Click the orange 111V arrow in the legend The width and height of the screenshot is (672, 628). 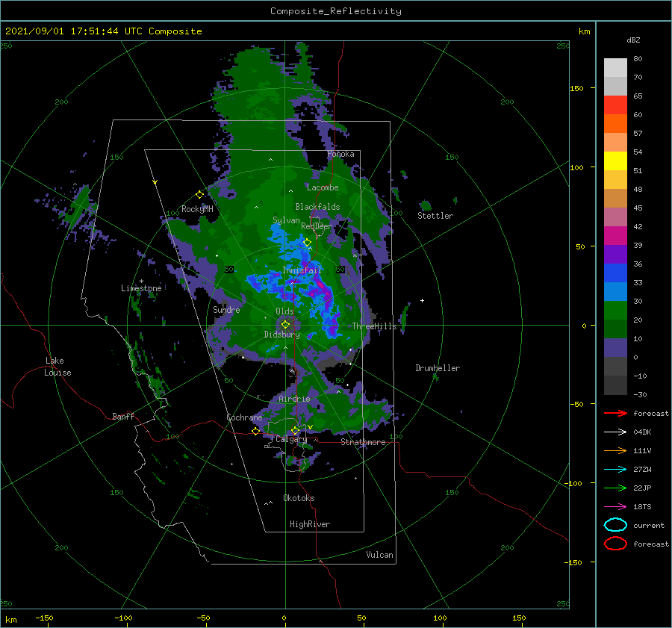[x=615, y=450]
